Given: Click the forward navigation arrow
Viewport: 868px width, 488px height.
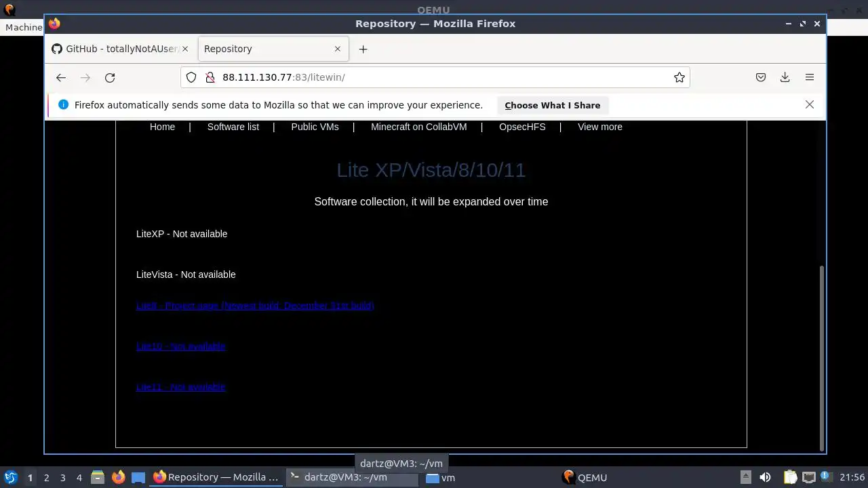Looking at the screenshot, I should 85,77.
